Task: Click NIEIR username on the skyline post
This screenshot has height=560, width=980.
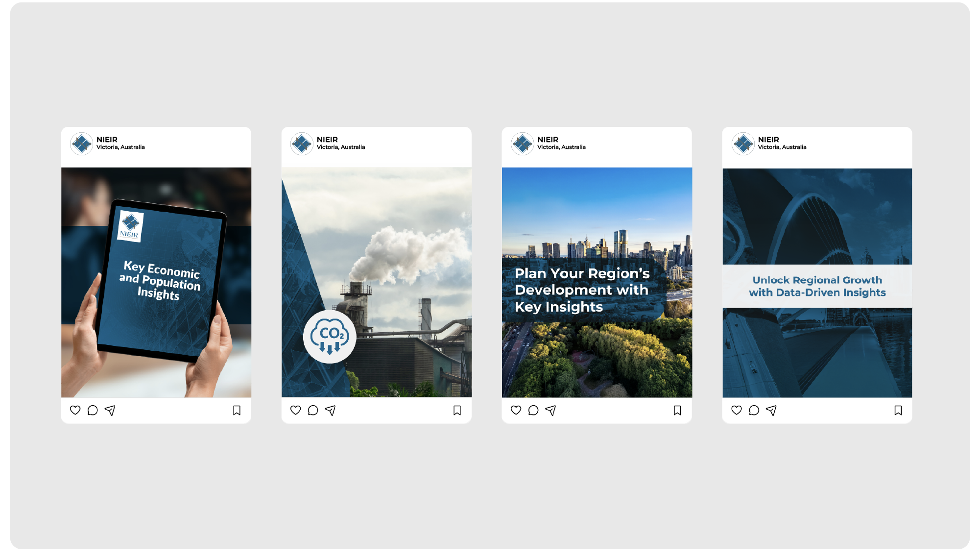Action: [548, 140]
